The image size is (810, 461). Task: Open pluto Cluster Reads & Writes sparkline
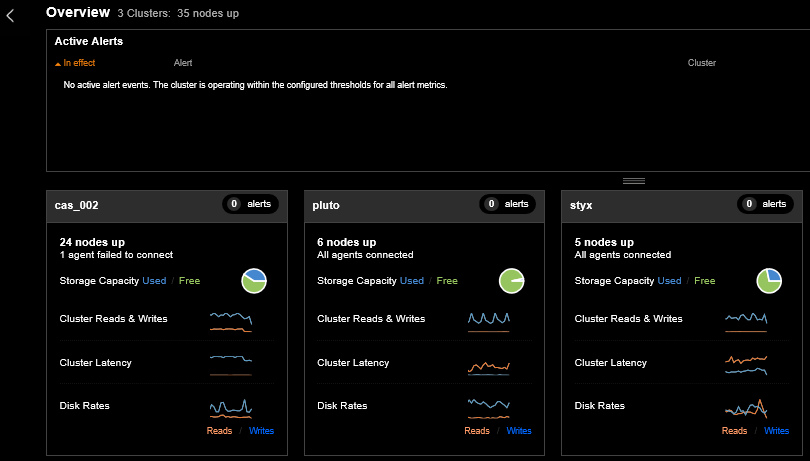tap(489, 321)
